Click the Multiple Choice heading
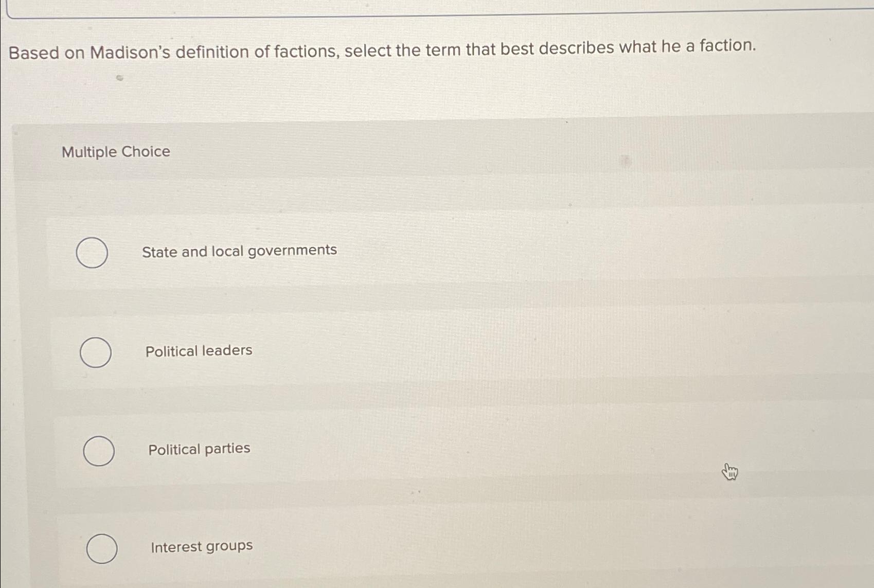Screen dimensions: 874x588 point(115,151)
